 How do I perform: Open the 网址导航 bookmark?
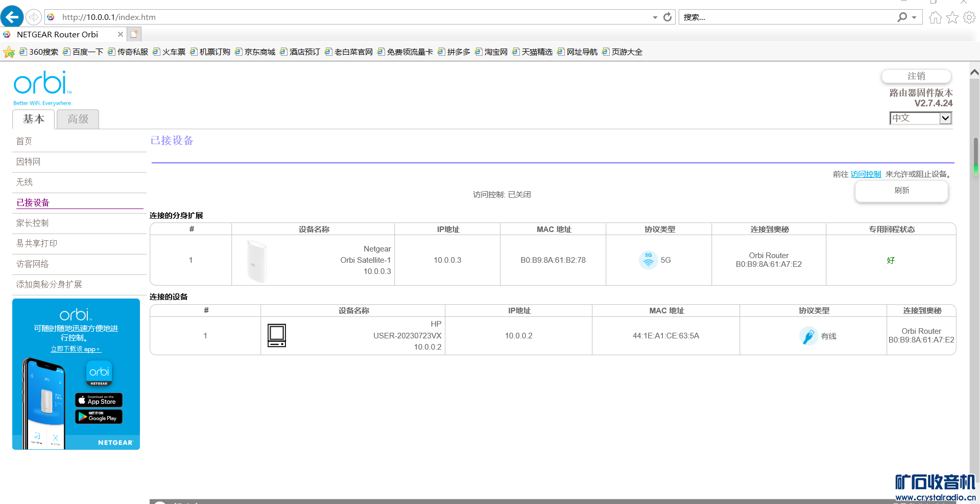[x=577, y=52]
